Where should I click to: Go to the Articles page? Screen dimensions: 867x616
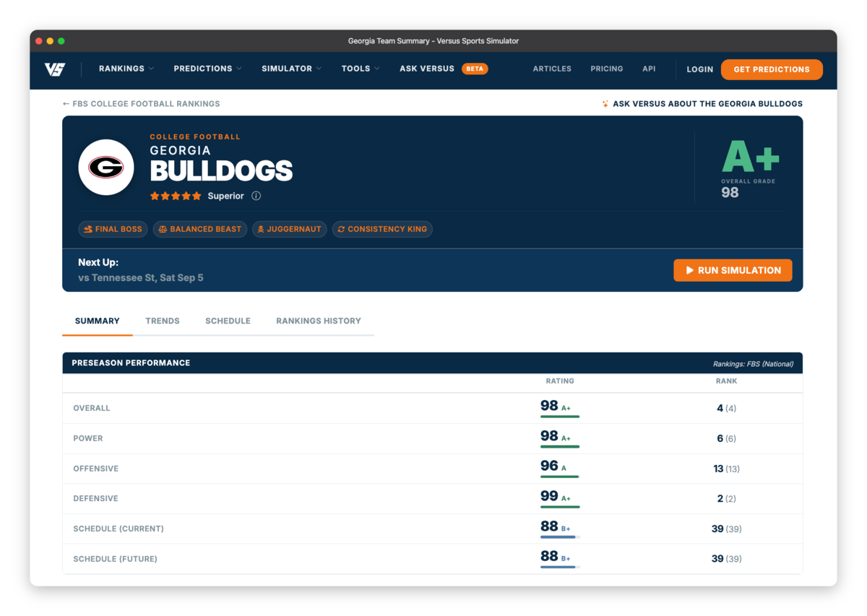[x=552, y=69]
